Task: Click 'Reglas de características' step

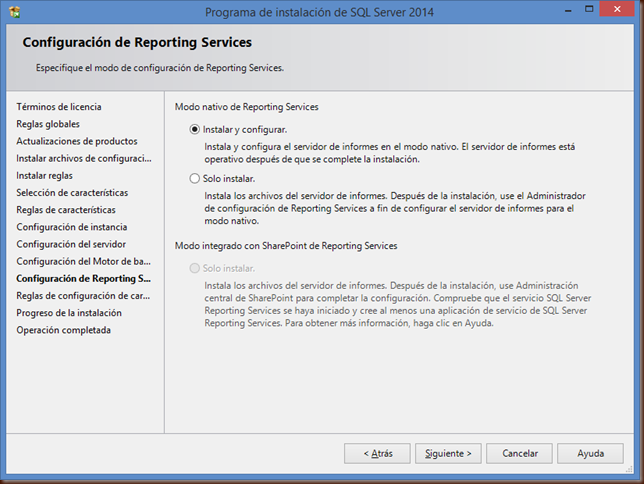Action: (66, 210)
